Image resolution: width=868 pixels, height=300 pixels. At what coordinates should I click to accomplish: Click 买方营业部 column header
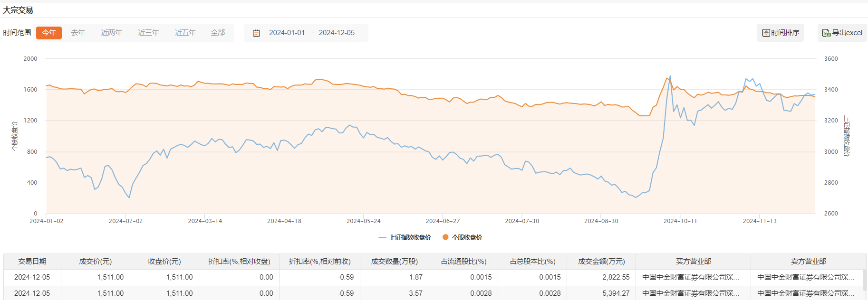coord(693,262)
